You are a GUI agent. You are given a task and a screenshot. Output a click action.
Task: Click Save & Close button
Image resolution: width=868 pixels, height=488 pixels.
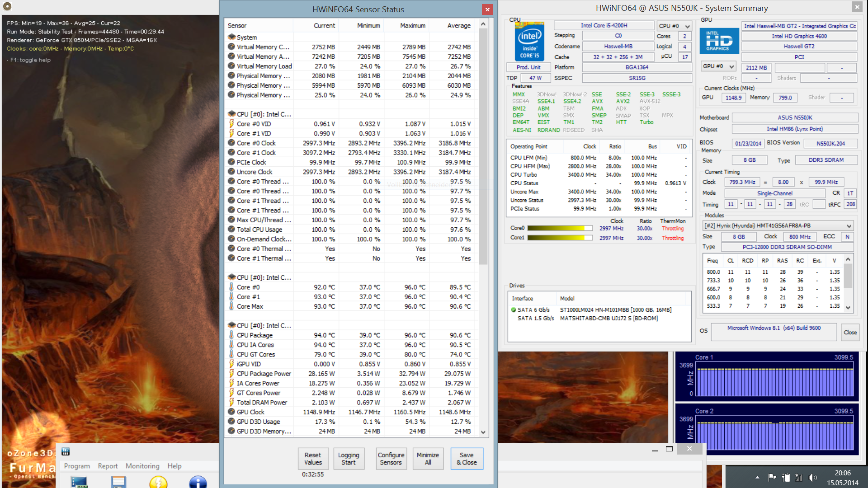click(467, 459)
